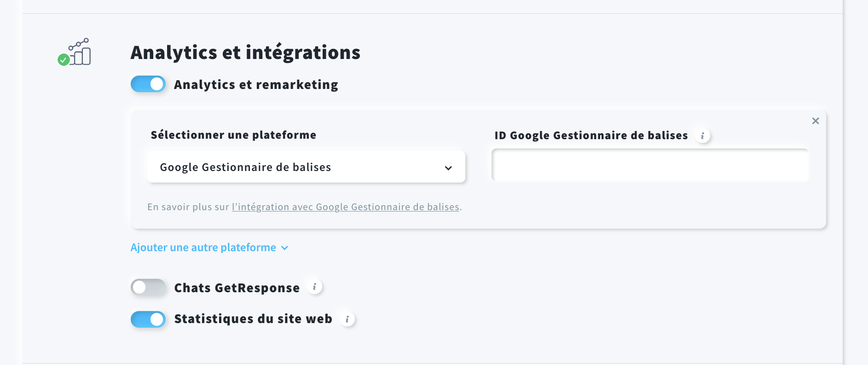Show info about Statistiques du site web
The image size is (868, 365).
[347, 319]
